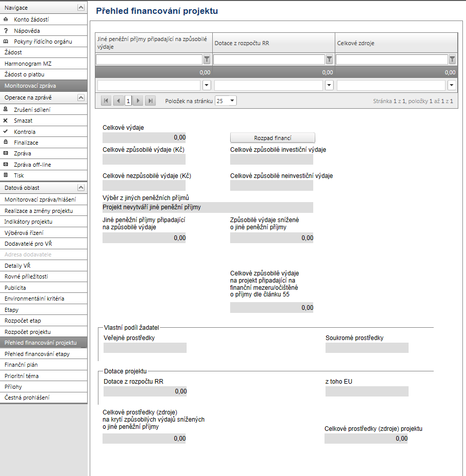
Task: Click the checkmark icon for Kontrola
Action: click(6, 131)
